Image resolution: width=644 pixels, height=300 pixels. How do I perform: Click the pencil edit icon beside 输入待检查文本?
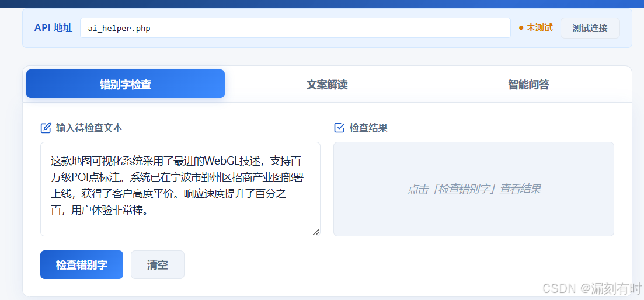click(46, 128)
